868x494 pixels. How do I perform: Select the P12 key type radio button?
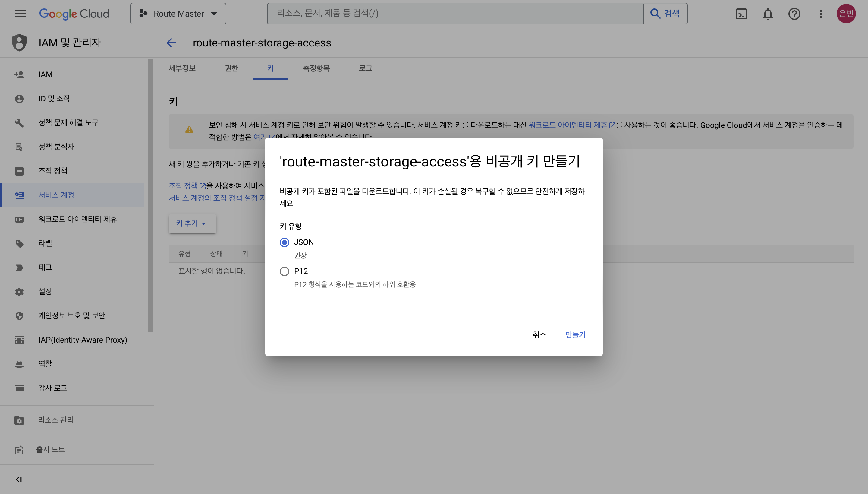285,271
